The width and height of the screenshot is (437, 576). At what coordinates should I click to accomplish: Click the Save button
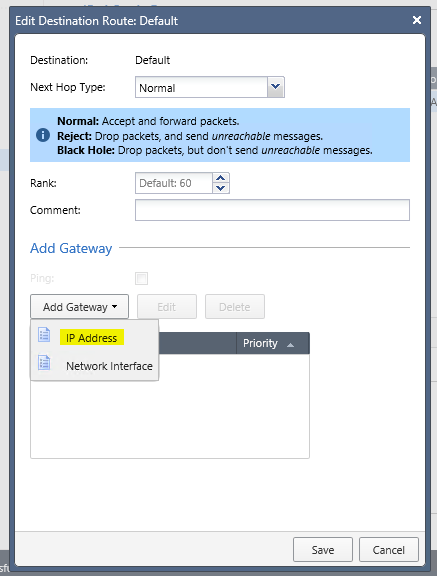pyautogui.click(x=323, y=550)
